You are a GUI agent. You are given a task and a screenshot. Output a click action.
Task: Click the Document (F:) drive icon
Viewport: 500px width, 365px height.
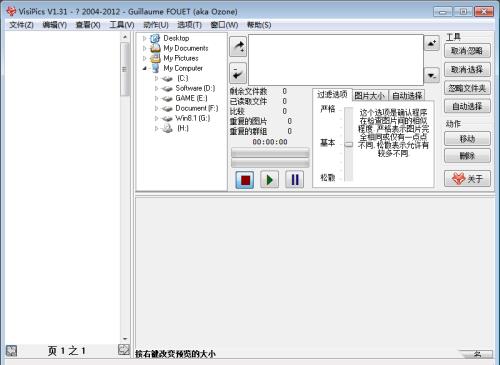(x=167, y=109)
